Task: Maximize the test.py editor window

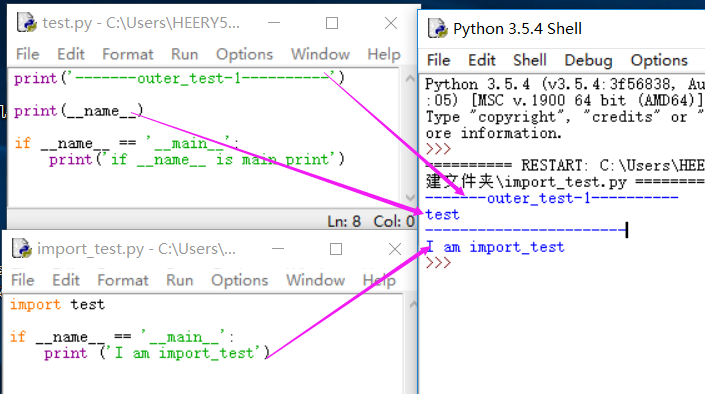Action: (x=332, y=22)
